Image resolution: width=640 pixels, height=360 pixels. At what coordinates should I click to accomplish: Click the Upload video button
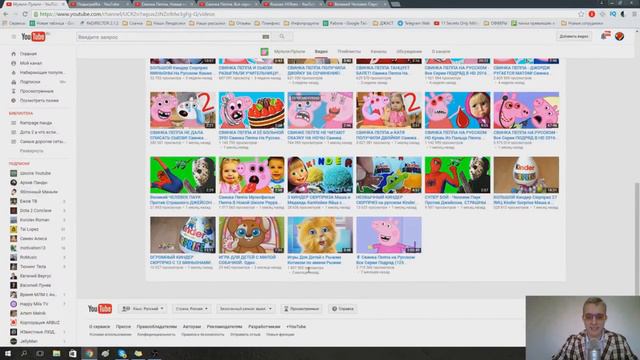tap(573, 36)
